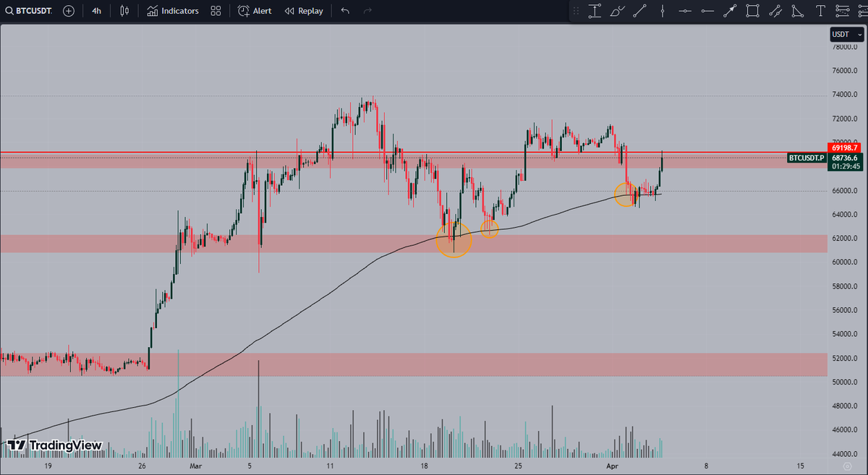
Task: Click the red 69198.7 price line label
Action: tap(846, 147)
